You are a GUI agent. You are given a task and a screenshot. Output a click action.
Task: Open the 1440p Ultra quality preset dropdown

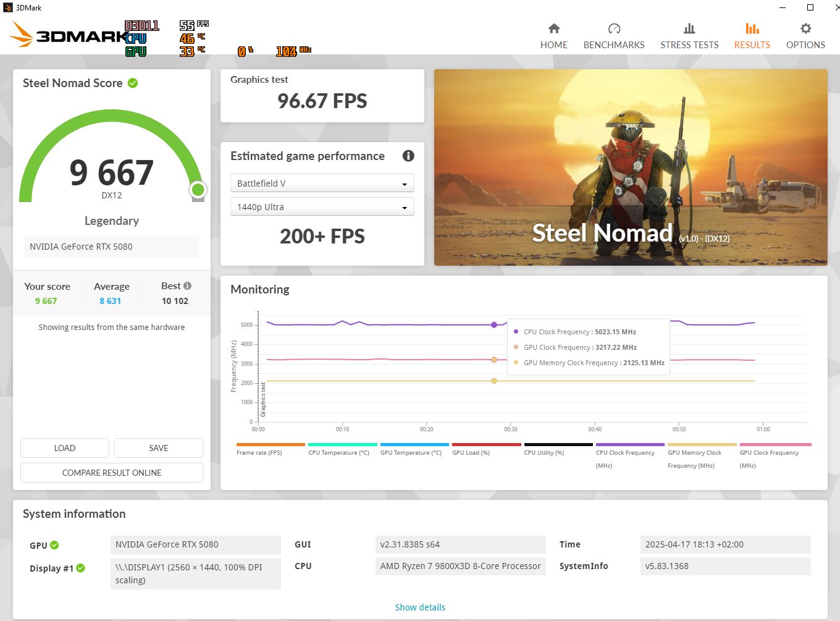coord(321,206)
